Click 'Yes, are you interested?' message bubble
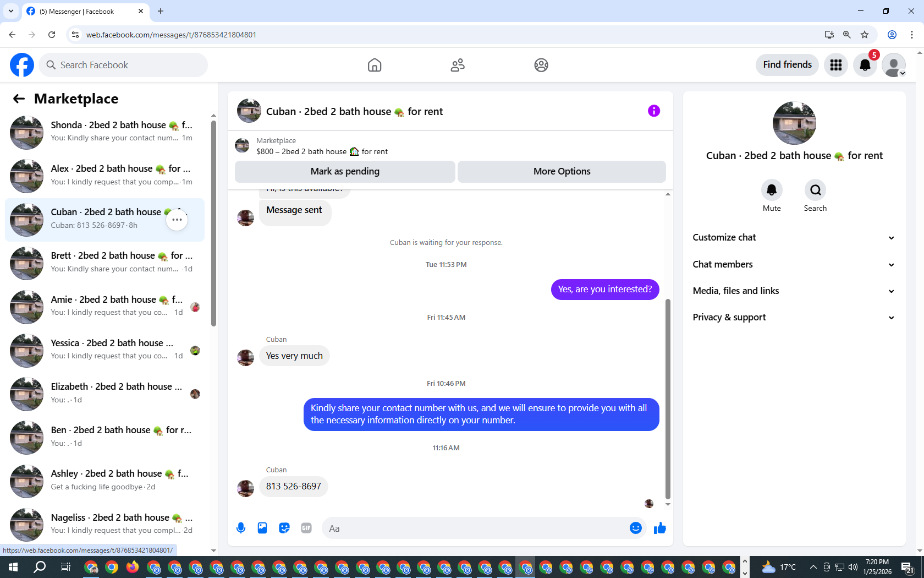 click(x=605, y=290)
